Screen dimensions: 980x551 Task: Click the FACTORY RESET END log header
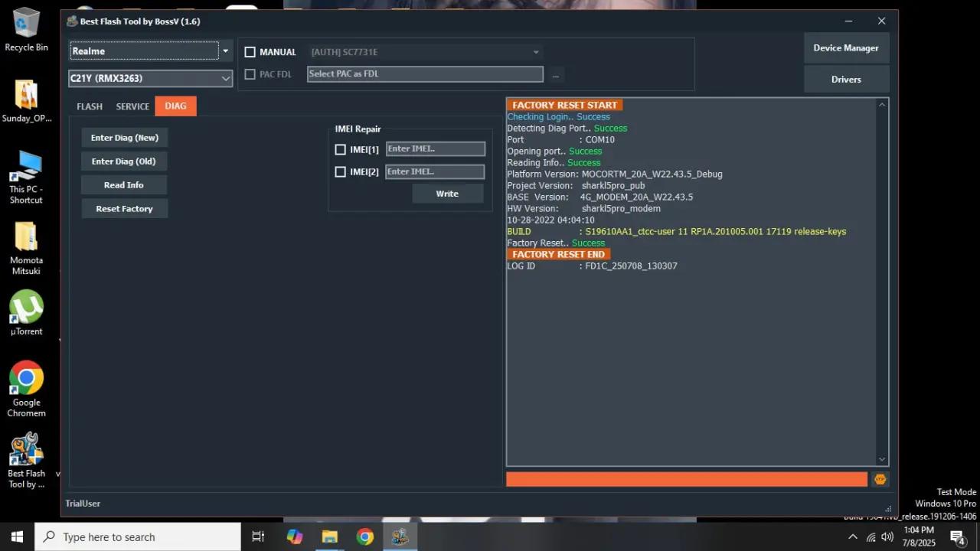point(558,254)
